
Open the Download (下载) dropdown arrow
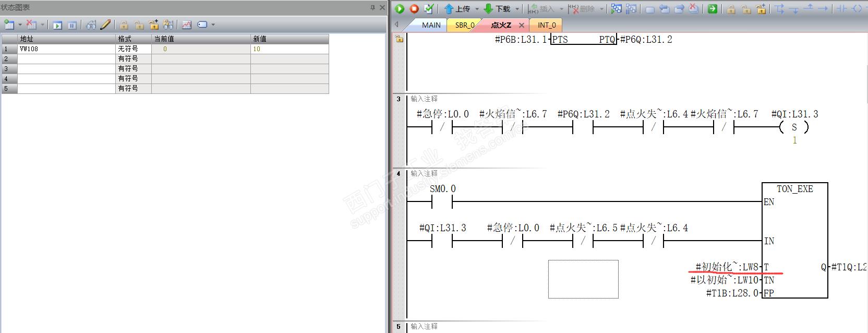click(517, 9)
